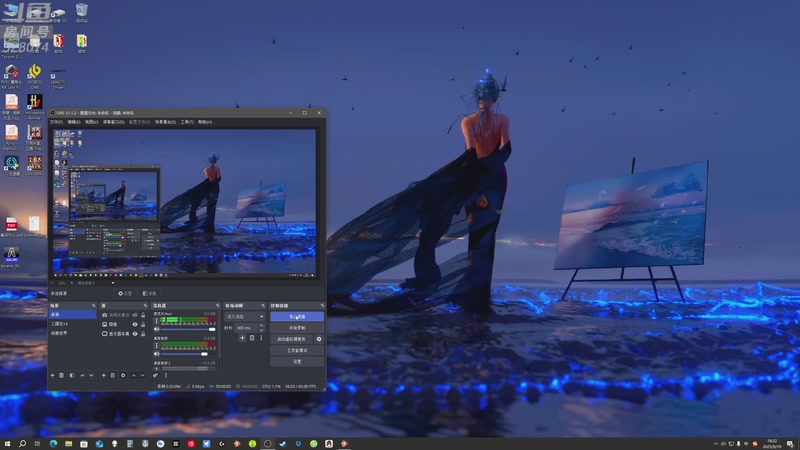Adjust 麦克风/Aux volume slider
This screenshot has width=800, height=450.
[x=188, y=330]
